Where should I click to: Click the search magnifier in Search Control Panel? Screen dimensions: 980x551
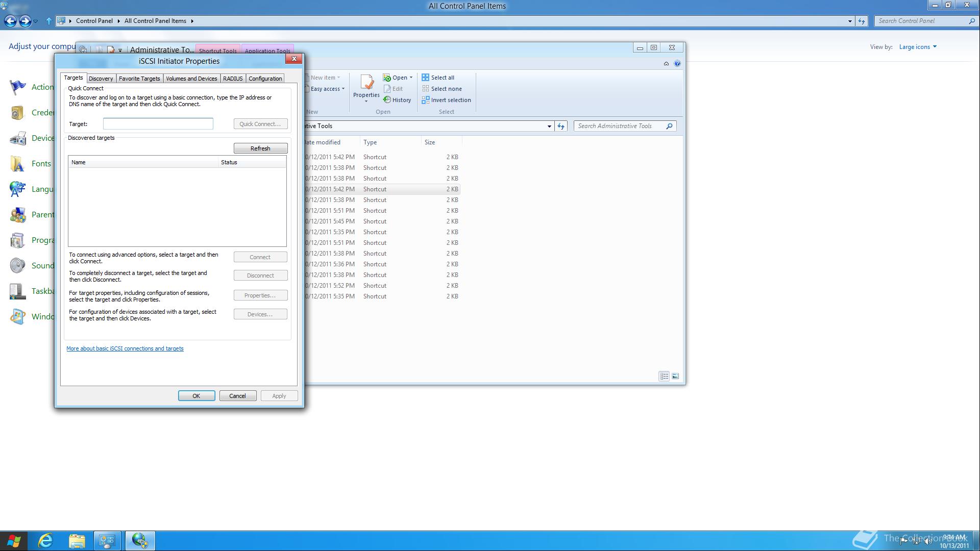(x=971, y=21)
